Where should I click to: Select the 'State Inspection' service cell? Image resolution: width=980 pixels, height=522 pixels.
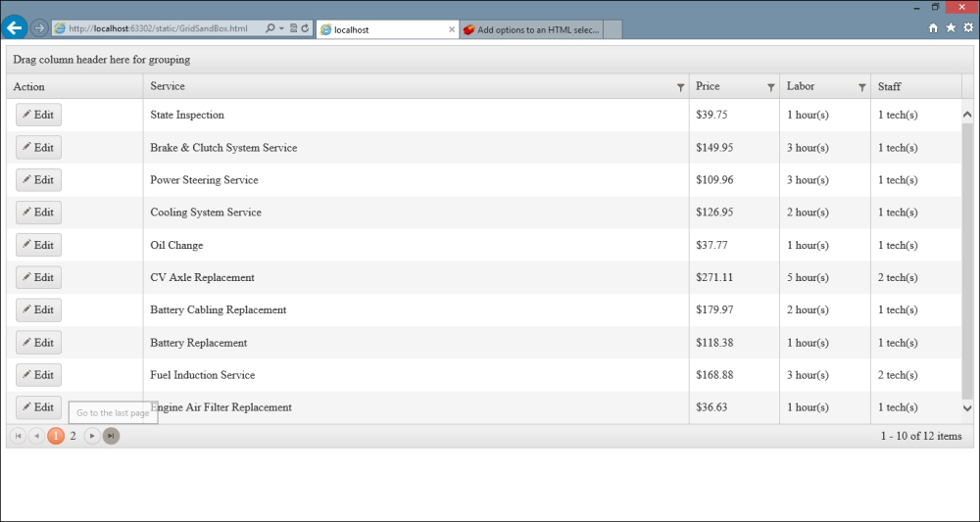click(416, 115)
